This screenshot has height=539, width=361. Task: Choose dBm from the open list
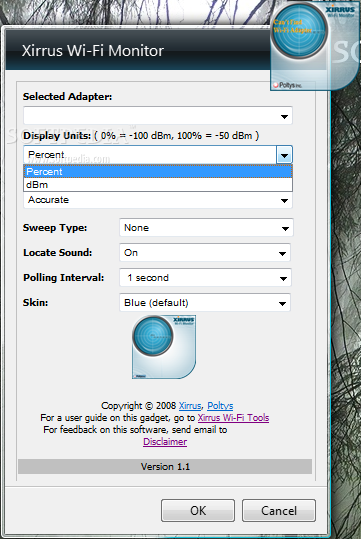[158, 185]
